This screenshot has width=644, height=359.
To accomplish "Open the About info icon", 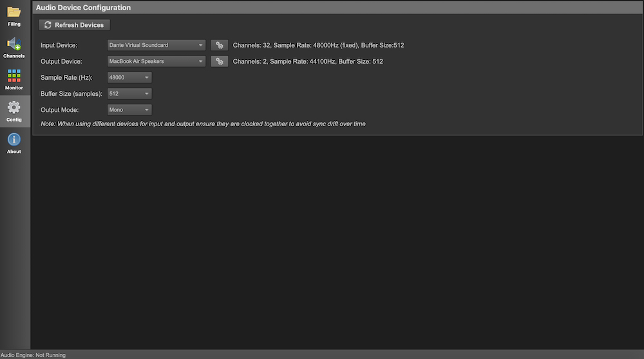I will coord(14,140).
